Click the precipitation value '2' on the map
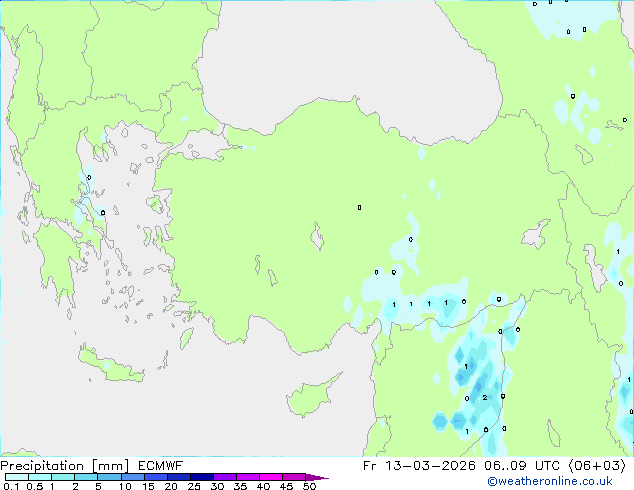This screenshot has height=490, width=634. point(484,398)
